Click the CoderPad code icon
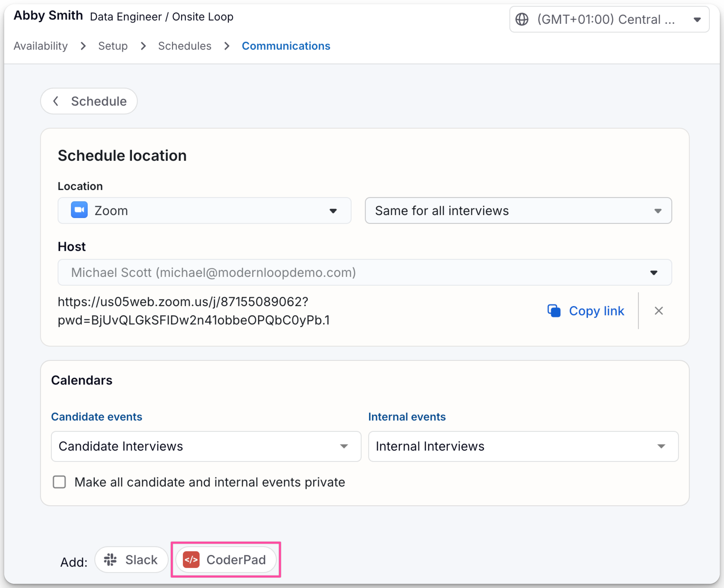The height and width of the screenshot is (588, 724). (x=191, y=560)
